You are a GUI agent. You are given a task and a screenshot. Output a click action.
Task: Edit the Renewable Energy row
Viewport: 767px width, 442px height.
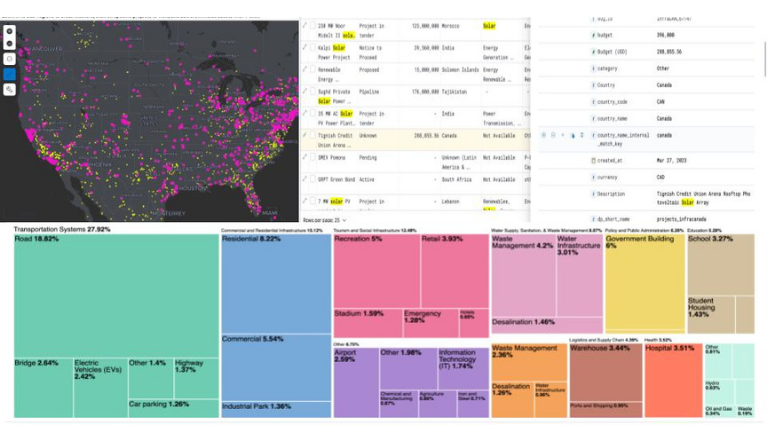pyautogui.click(x=305, y=69)
